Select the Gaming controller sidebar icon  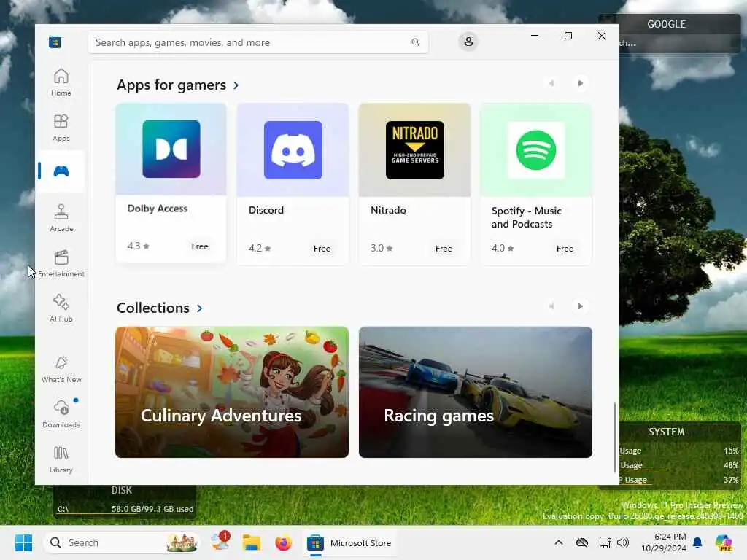[x=61, y=171]
